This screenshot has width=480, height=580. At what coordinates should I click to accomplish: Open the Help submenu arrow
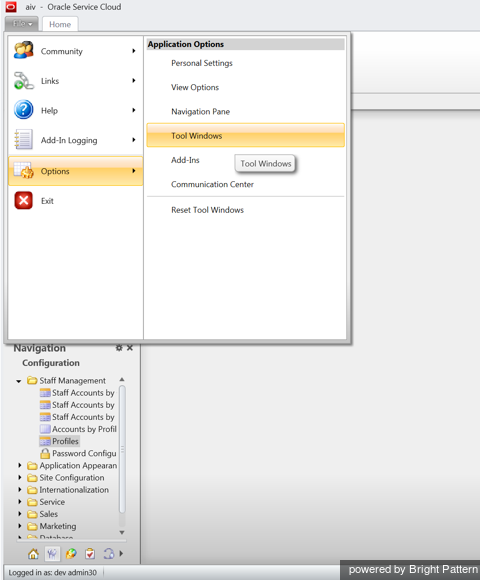[x=134, y=110]
